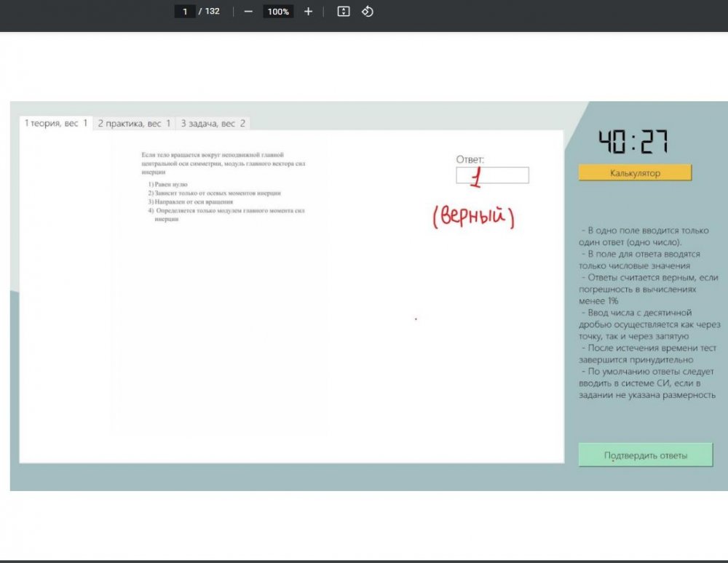Switch to the "1 теория, вес 1" tab
728x563 pixels.
pos(56,124)
